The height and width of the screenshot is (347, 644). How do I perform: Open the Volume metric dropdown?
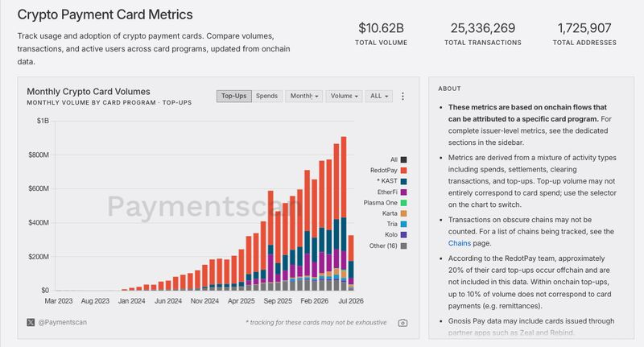(x=344, y=96)
